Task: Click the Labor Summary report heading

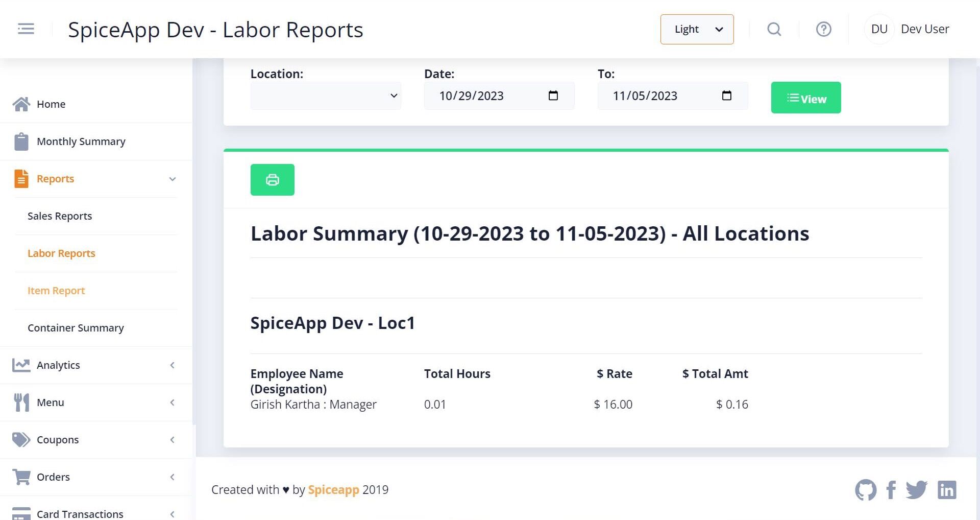Action: pyautogui.click(x=530, y=233)
